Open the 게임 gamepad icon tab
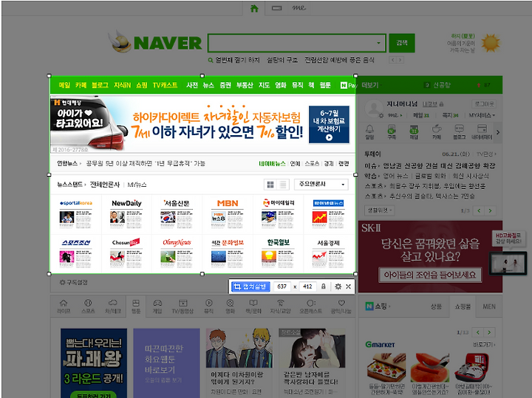The width and height of the screenshot is (532, 398). [157, 306]
